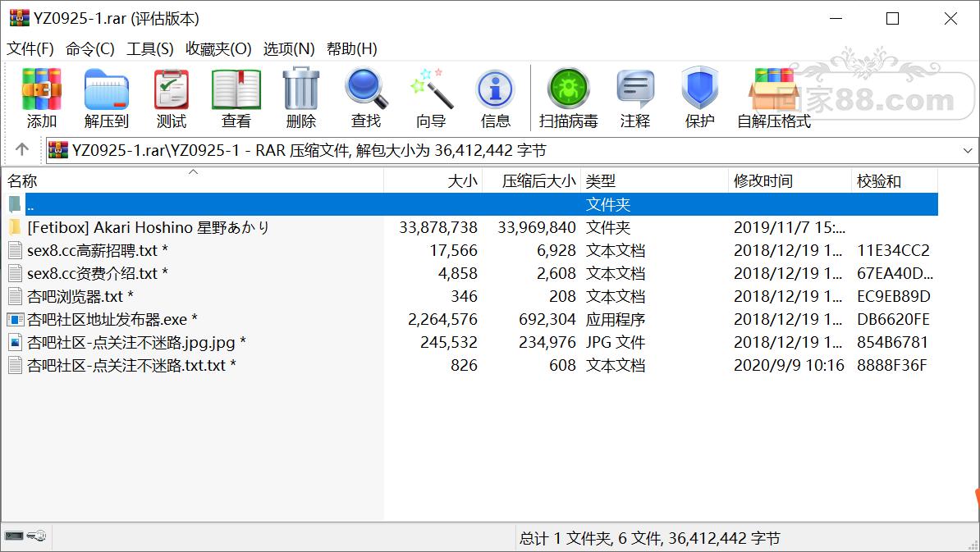Click the disk drive icon in the status bar
The image size is (980, 552).
(x=14, y=536)
